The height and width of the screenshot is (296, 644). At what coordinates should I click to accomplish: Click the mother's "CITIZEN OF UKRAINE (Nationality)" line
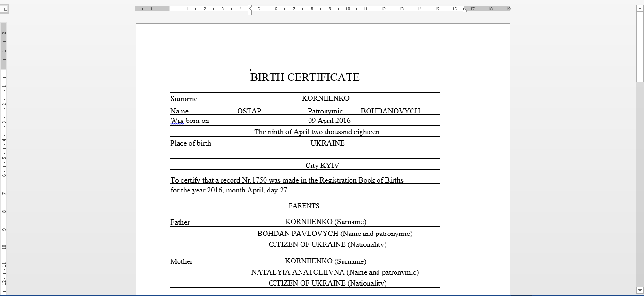327,283
